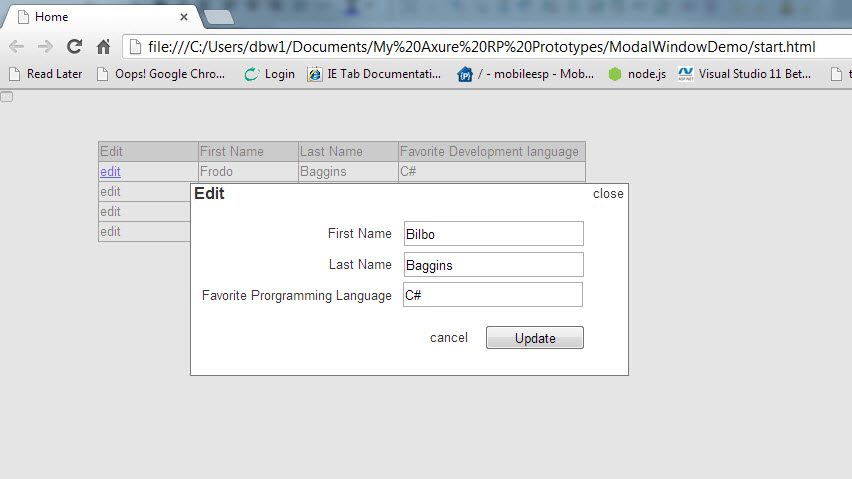852x479 pixels.
Task: Click the edit link for the Frodo row
Action: [x=110, y=172]
